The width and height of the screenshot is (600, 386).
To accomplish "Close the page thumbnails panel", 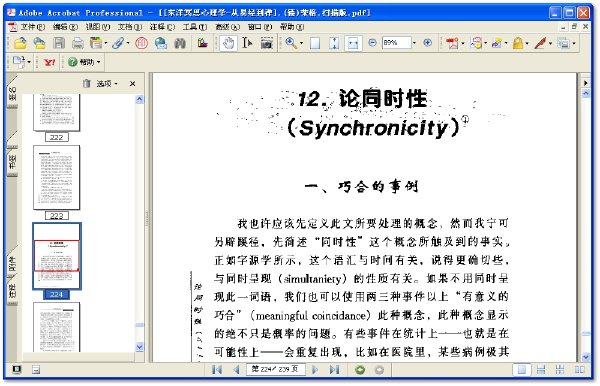I will [132, 83].
